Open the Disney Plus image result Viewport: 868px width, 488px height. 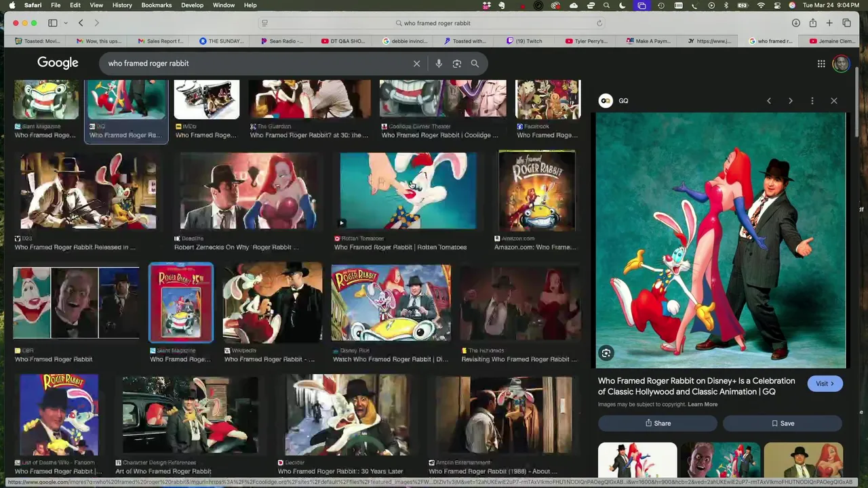pos(391,302)
